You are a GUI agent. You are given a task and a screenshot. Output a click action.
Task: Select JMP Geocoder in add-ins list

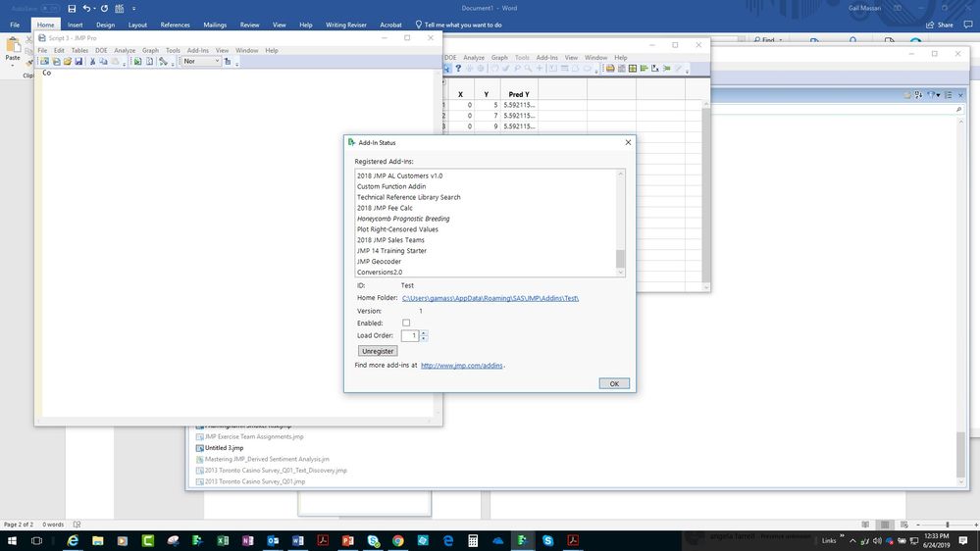coord(379,261)
